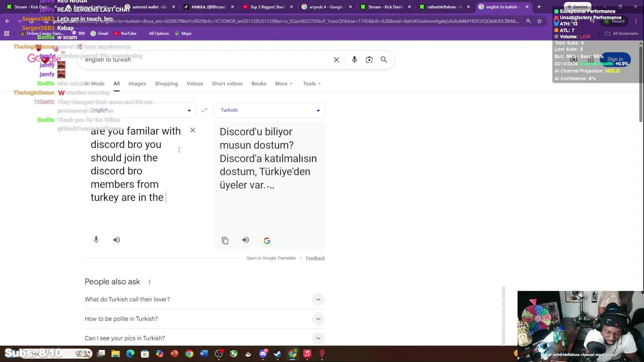The width and height of the screenshot is (644, 362).
Task: Click the Sign in button
Action: pyautogui.click(x=615, y=59)
